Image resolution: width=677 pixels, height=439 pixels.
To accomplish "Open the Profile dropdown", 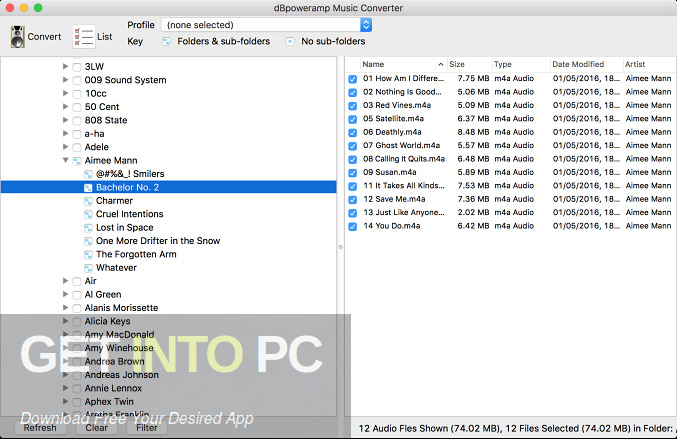I will pos(266,25).
